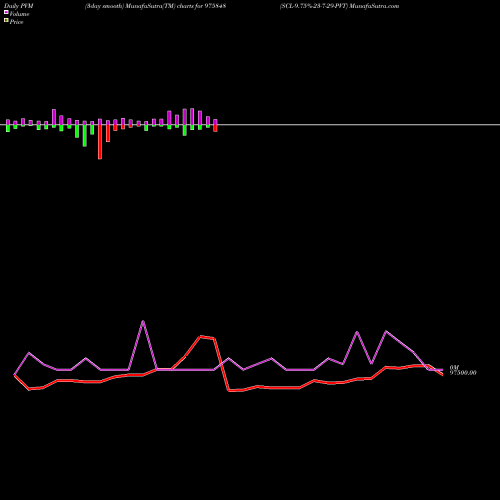This screenshot has height=500, width=500.
Task: Click the highest magenta peak on volume line
Action: pyautogui.click(x=143, y=321)
